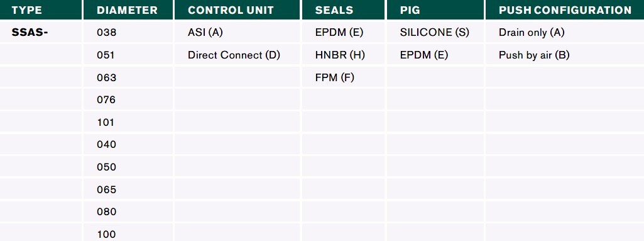This screenshot has width=644, height=241.
Task: Click diameter value 101
Action: pos(106,123)
